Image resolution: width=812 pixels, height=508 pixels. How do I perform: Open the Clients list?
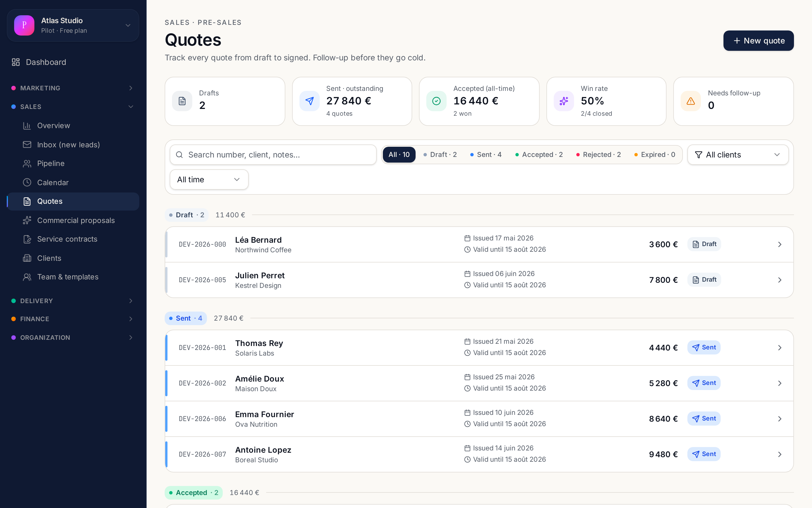click(73, 258)
